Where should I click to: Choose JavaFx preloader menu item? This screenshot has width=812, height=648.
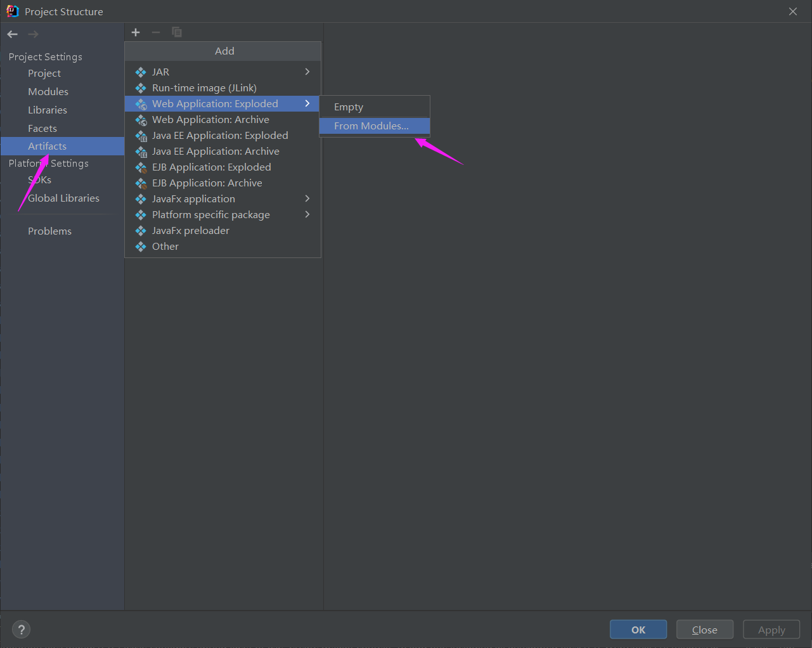pos(223,231)
